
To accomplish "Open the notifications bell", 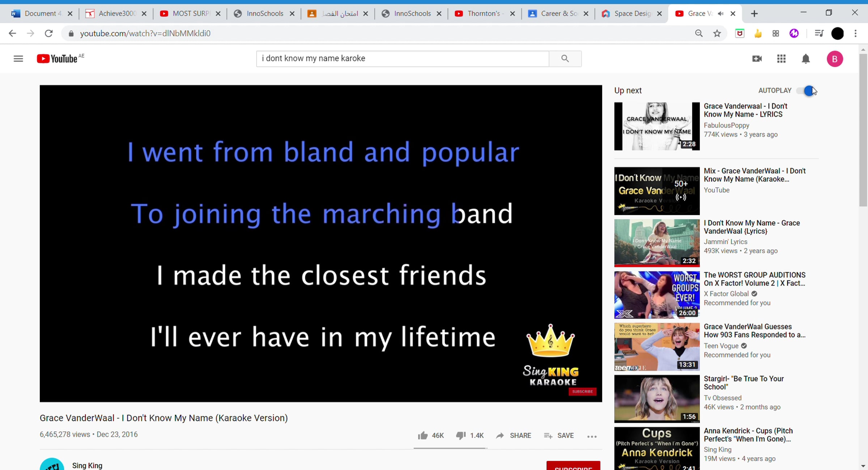I will point(805,59).
